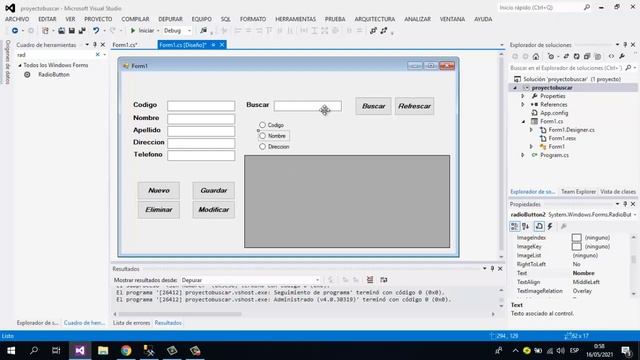Viewport: 640px width, 360px height.
Task: Pin the Cuadro de herramientas panel
Action: pos(95,44)
